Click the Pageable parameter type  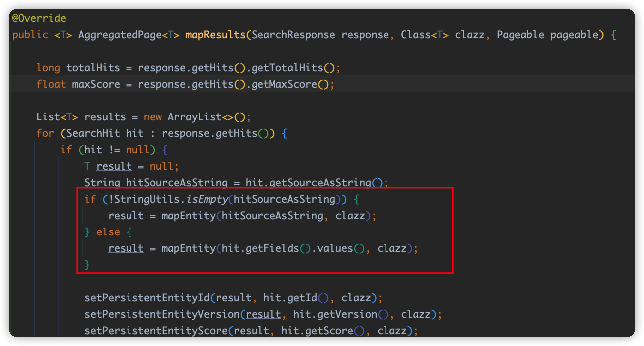tap(520, 35)
